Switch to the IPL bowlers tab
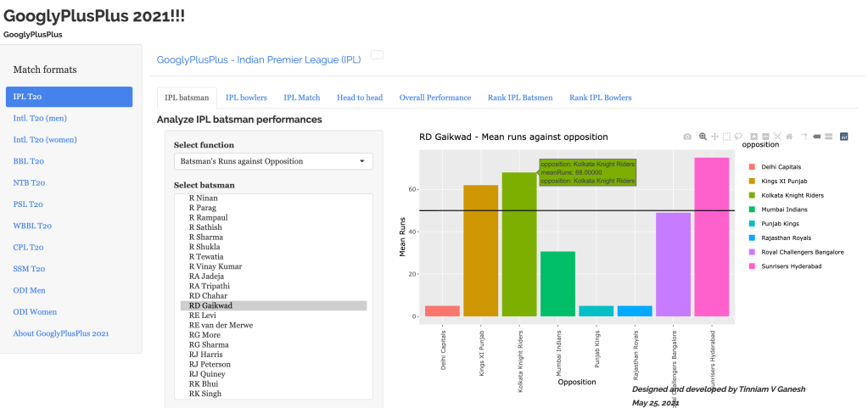The width and height of the screenshot is (868, 408). [246, 98]
